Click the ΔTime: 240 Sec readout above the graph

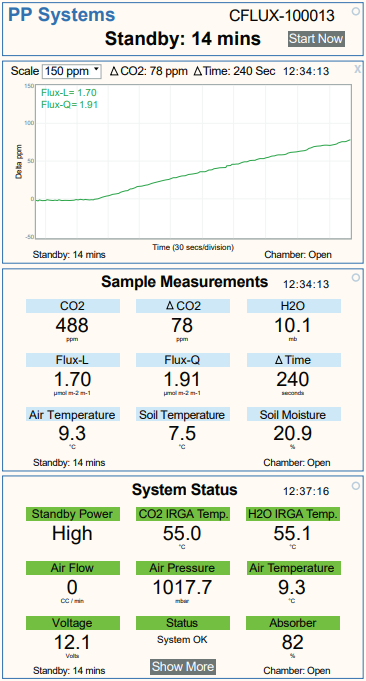(234, 71)
